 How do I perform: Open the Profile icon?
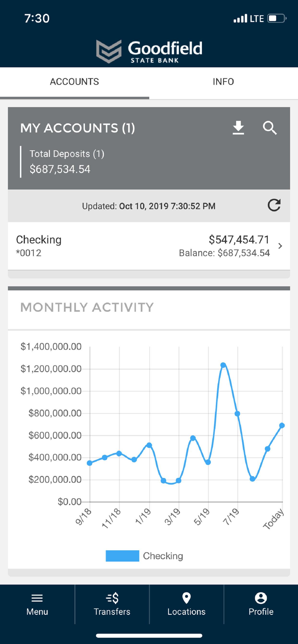[261, 598]
